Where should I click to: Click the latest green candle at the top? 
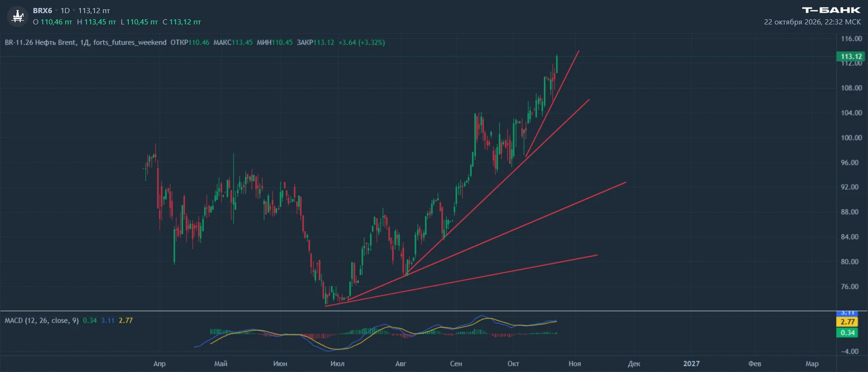click(x=557, y=64)
